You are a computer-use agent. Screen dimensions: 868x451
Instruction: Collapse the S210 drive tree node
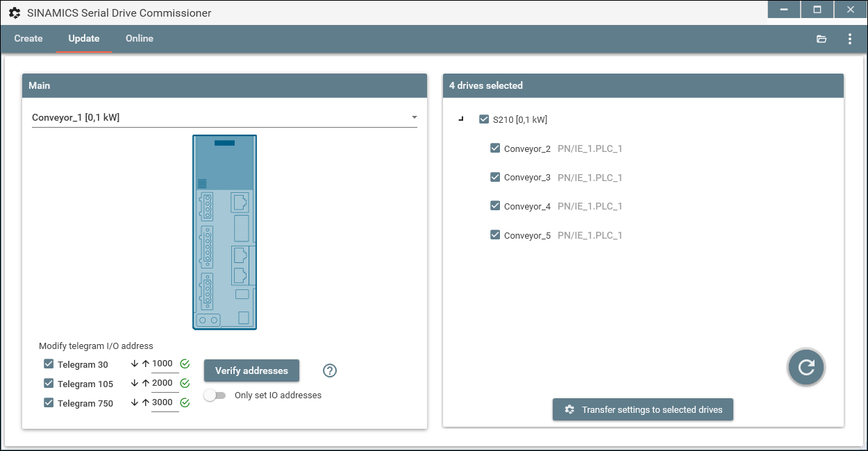point(461,119)
